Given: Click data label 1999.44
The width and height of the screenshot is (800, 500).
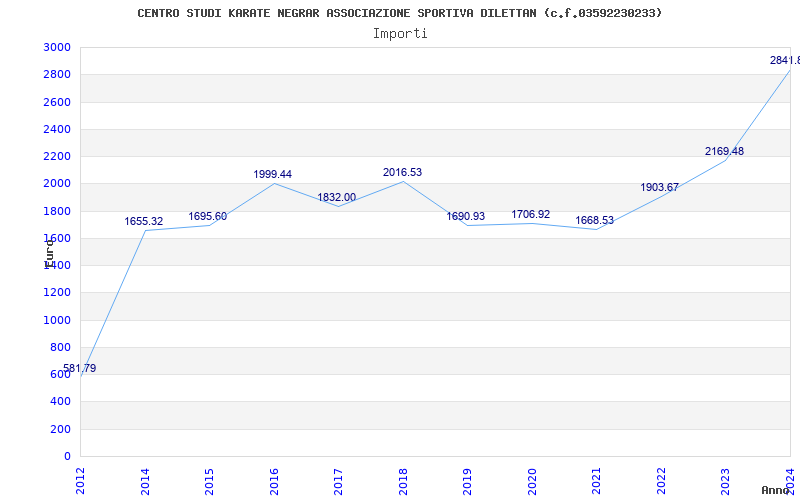Looking at the screenshot, I should (x=272, y=174).
